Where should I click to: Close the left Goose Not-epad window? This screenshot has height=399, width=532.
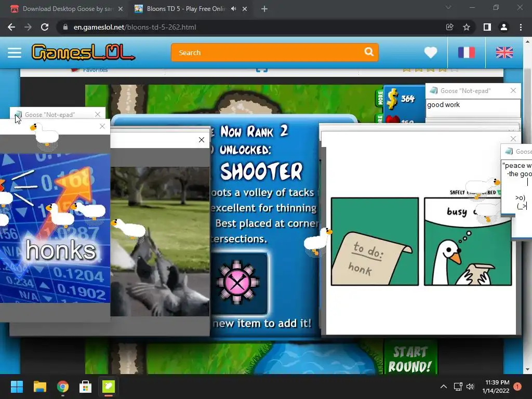pos(98,115)
